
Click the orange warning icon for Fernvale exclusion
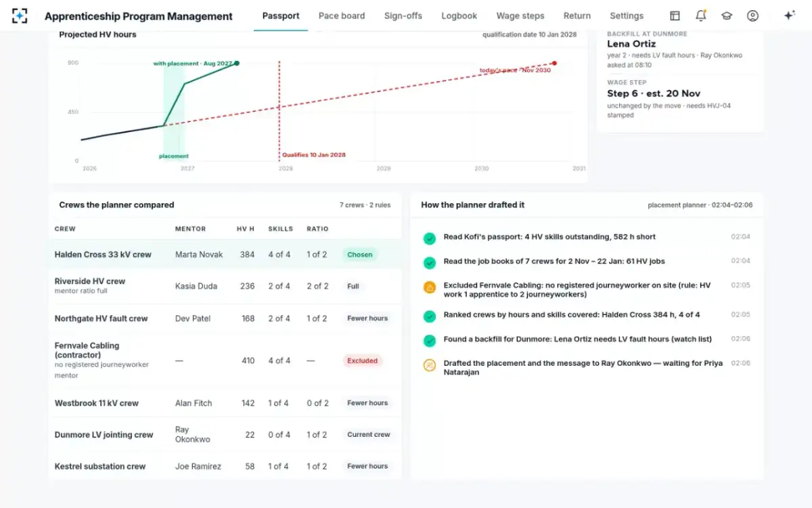click(x=429, y=287)
